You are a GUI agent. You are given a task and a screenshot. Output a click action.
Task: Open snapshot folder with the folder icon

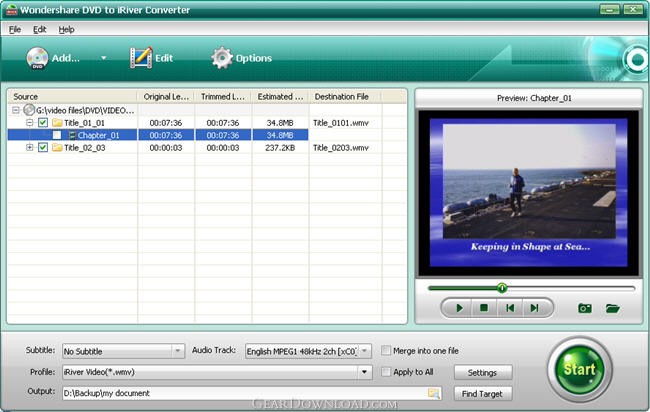tap(612, 308)
